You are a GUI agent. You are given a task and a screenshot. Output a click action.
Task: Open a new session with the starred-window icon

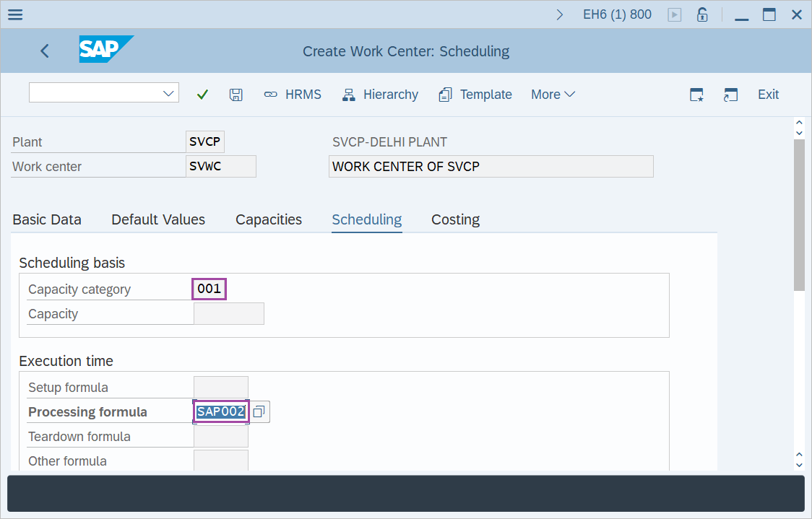[696, 94]
